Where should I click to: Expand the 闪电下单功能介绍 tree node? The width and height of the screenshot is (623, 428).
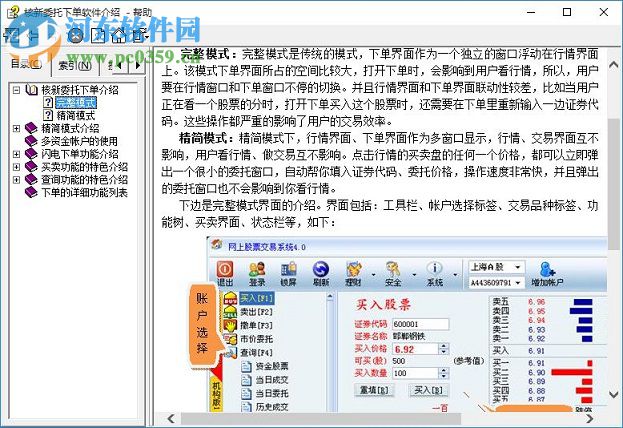point(16,154)
